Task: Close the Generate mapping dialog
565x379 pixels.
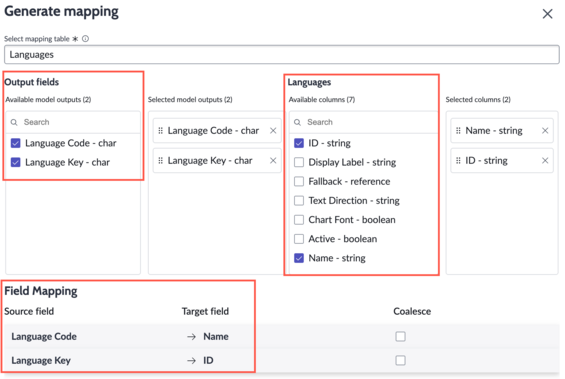Action: (547, 14)
